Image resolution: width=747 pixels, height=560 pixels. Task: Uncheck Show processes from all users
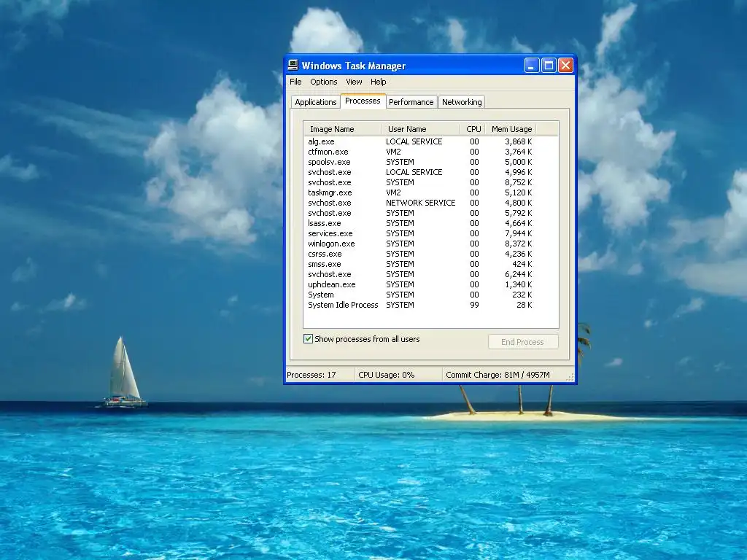pyautogui.click(x=309, y=339)
